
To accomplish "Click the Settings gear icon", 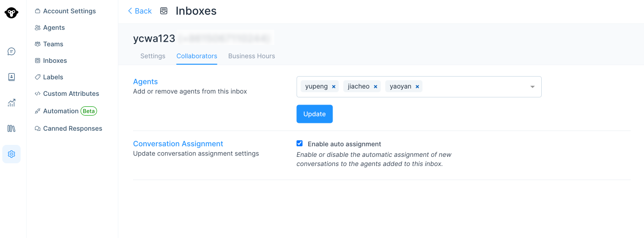I will click(11, 154).
